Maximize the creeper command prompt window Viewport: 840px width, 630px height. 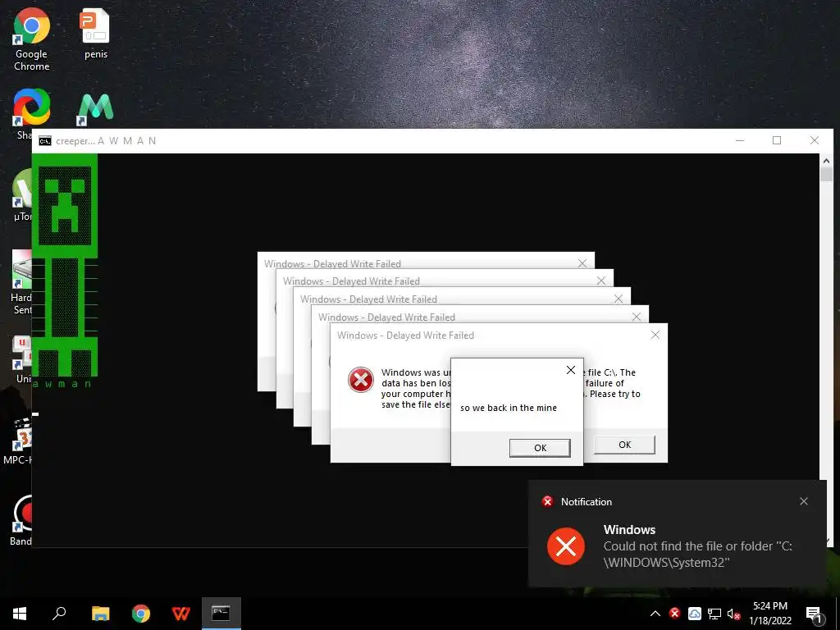point(777,140)
